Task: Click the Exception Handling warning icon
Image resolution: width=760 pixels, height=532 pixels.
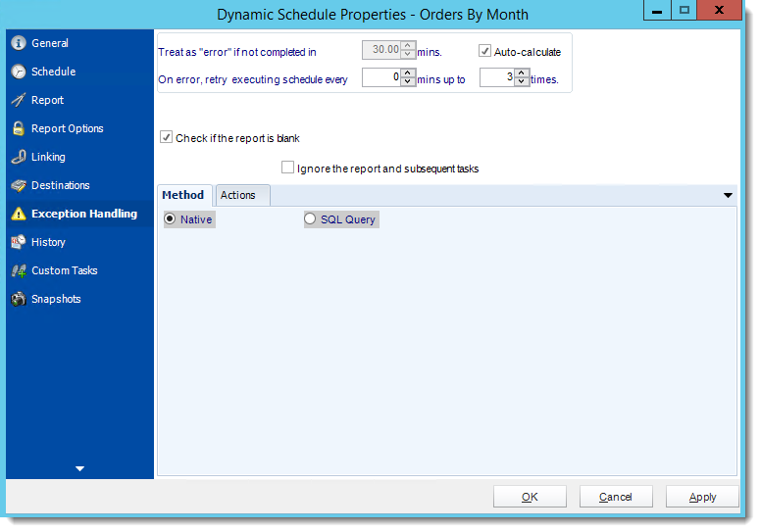Action: pyautogui.click(x=19, y=214)
